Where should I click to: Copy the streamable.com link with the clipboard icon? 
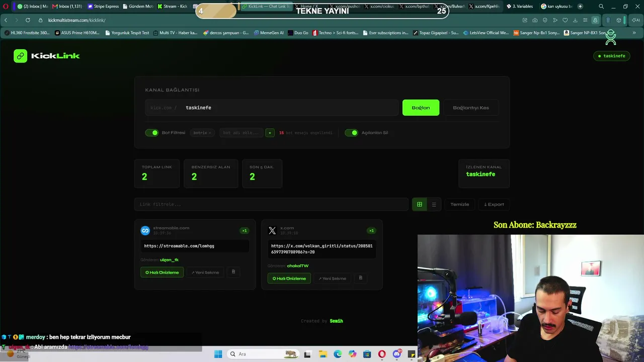[x=233, y=272]
